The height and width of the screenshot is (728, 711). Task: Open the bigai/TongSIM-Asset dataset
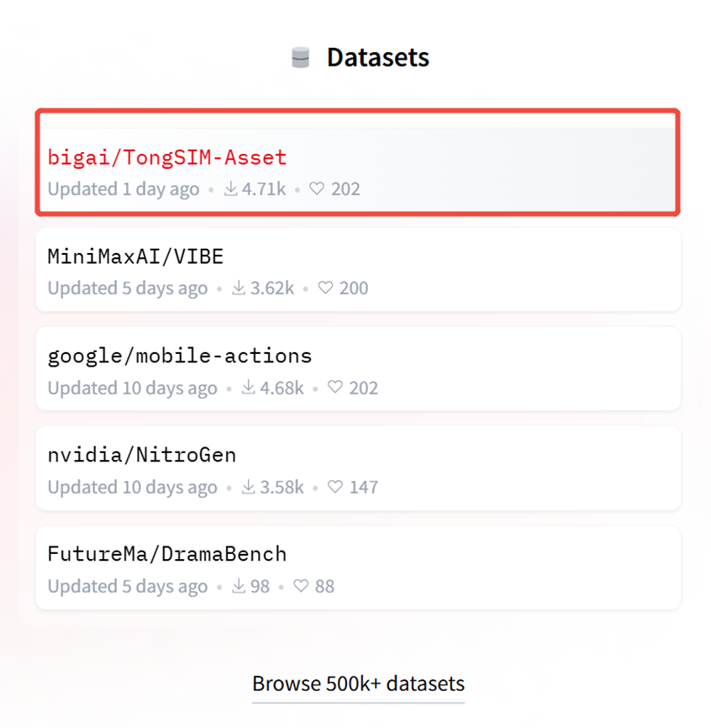(x=167, y=157)
